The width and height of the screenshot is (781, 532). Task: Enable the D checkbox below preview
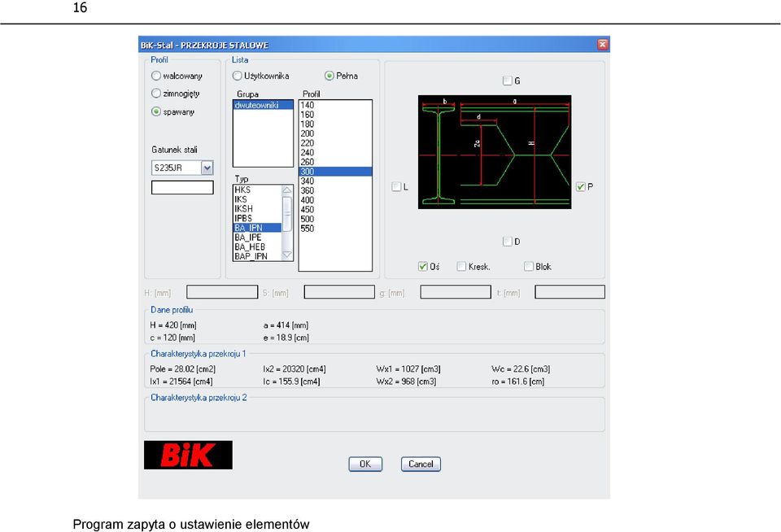(x=507, y=242)
